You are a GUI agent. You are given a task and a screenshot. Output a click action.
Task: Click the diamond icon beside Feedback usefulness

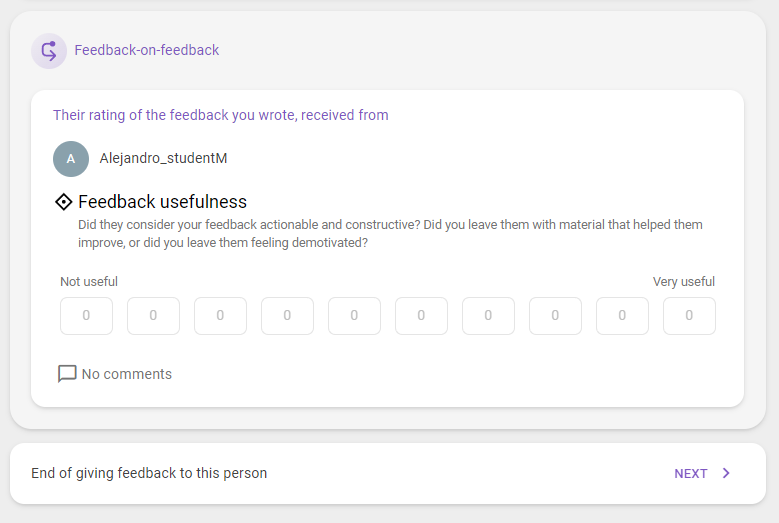[x=64, y=202]
